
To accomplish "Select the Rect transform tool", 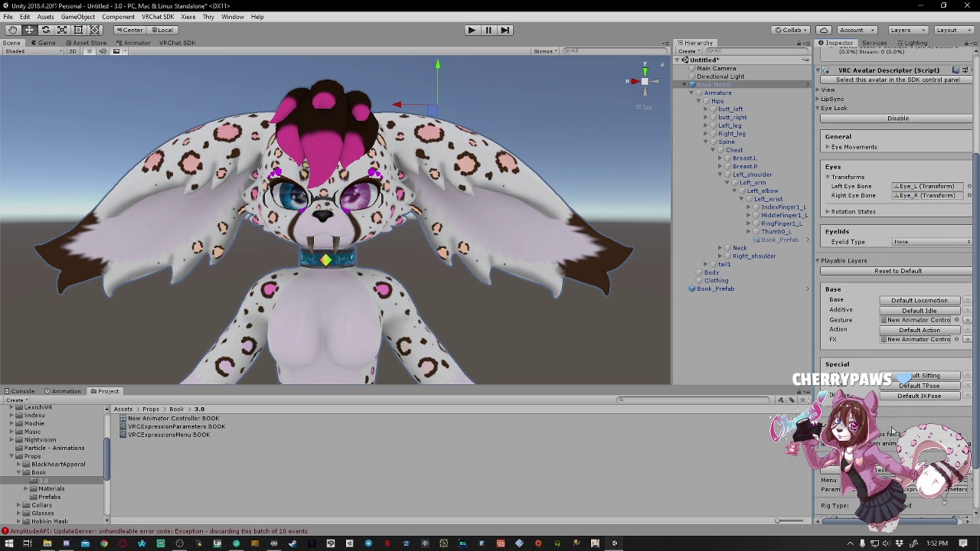I will (x=78, y=30).
